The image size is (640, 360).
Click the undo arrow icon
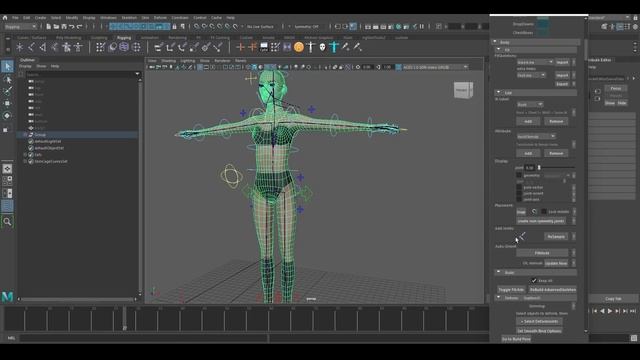(71, 27)
